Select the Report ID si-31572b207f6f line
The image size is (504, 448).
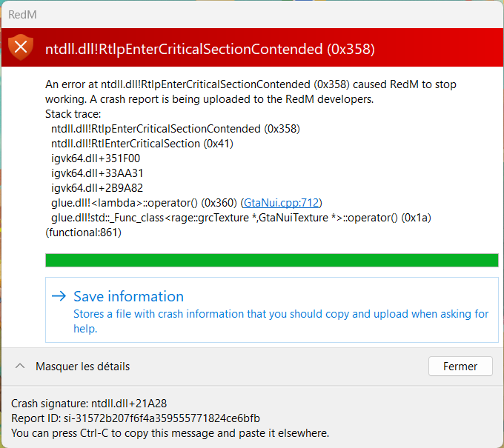coord(136,418)
